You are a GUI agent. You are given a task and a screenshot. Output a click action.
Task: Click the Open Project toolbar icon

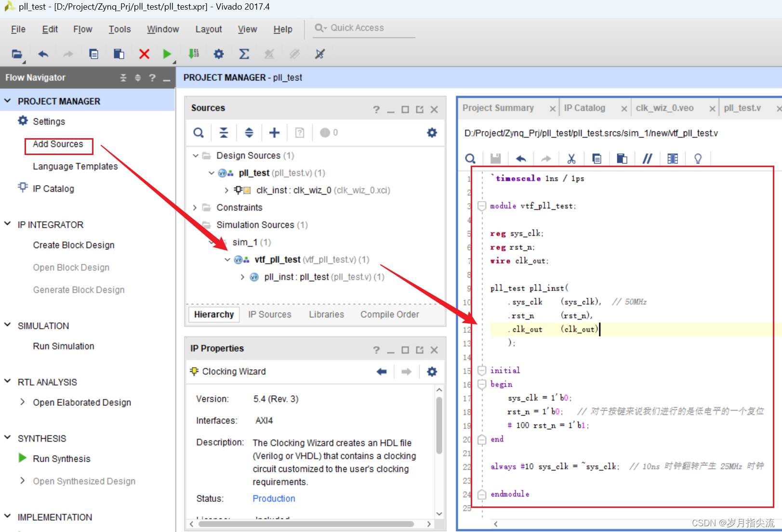pos(17,54)
